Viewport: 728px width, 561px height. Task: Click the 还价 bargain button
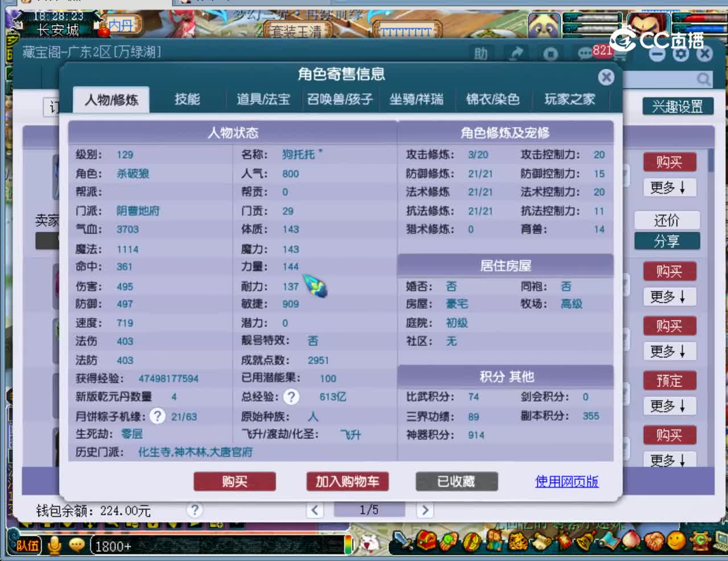[667, 220]
